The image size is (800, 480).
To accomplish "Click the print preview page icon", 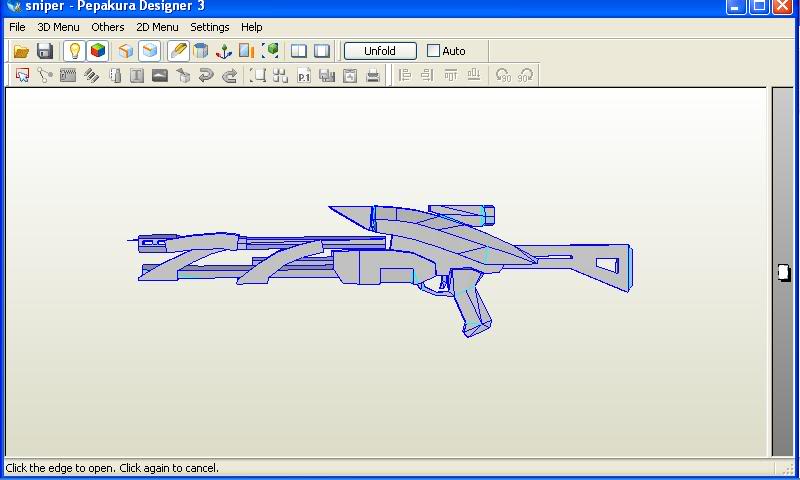I will [350, 75].
